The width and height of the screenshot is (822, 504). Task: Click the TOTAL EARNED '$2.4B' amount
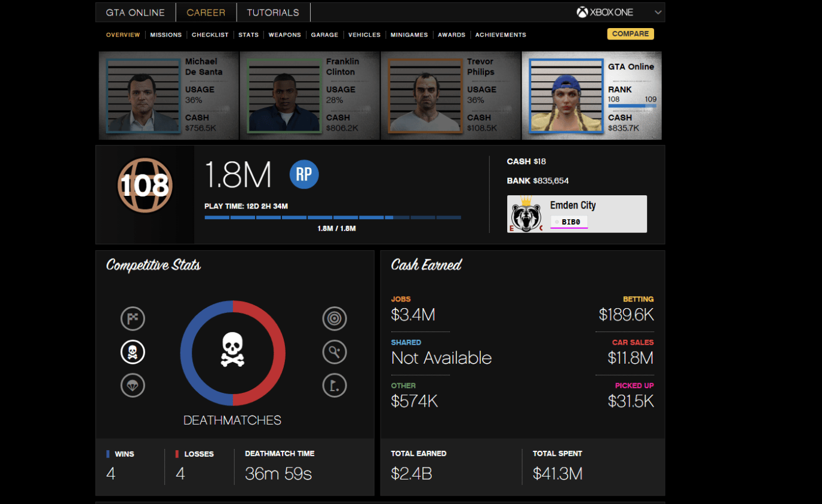[x=412, y=474]
